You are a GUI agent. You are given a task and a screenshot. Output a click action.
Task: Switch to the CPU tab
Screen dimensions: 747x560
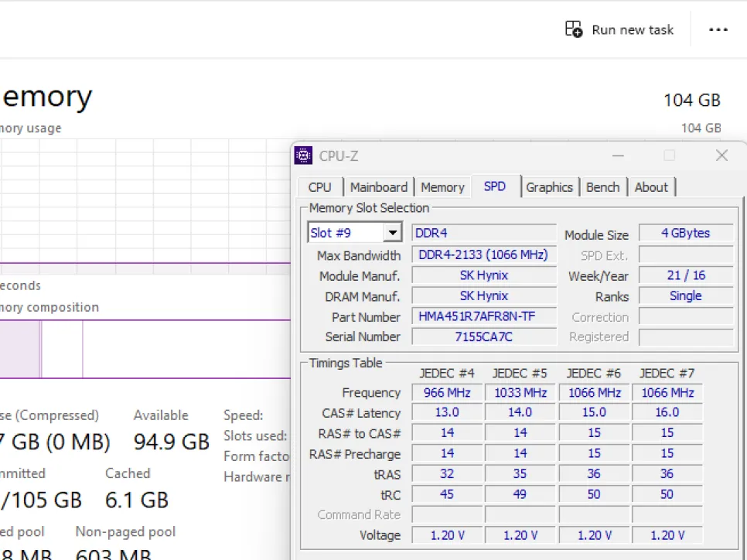(x=319, y=187)
